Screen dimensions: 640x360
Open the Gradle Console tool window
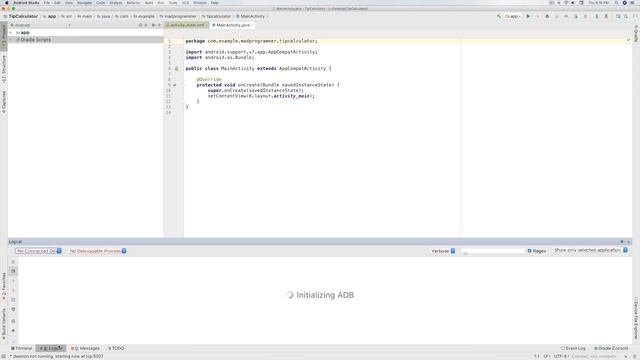pyautogui.click(x=611, y=348)
